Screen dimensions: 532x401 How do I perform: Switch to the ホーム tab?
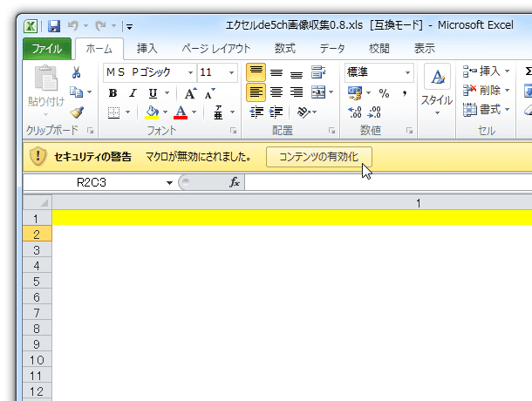[99, 49]
